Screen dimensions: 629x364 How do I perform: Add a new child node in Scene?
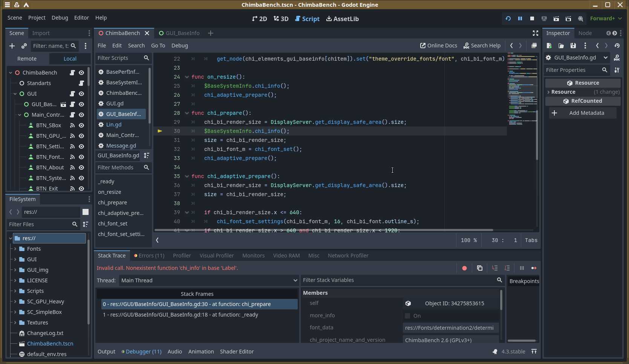pos(12,46)
